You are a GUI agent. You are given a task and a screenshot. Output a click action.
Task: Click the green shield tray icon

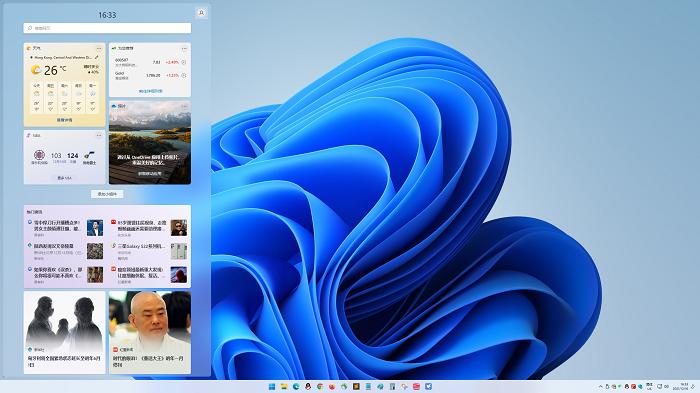[620, 386]
